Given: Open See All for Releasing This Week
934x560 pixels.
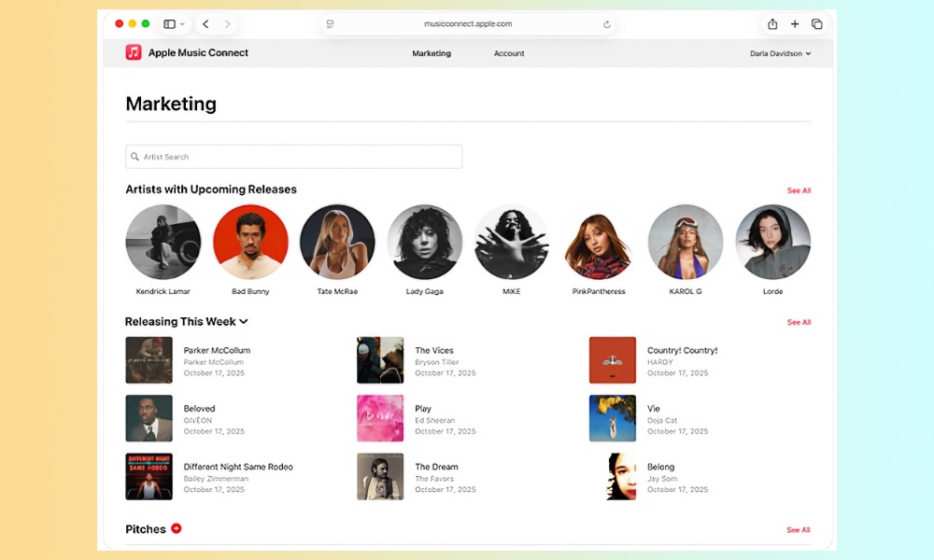Looking at the screenshot, I should click(799, 322).
